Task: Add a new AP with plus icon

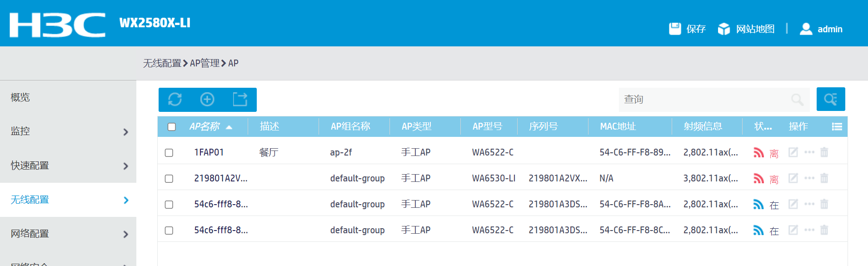Action: 207,99
